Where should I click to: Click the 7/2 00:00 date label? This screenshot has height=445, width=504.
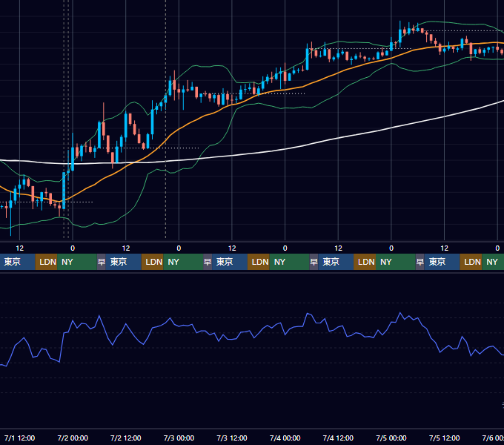pyautogui.click(x=73, y=438)
